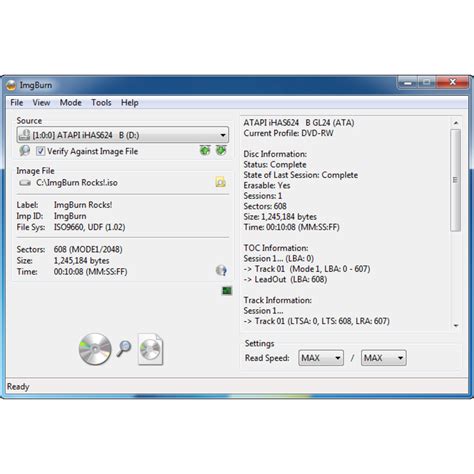Click the disc-on-file image icon
The height and width of the screenshot is (474, 474).
tap(150, 349)
